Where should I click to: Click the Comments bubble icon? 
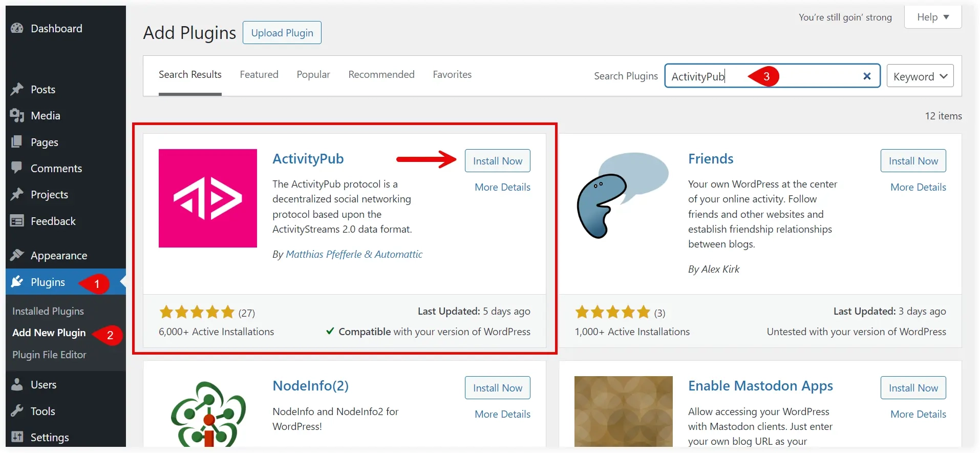click(17, 168)
